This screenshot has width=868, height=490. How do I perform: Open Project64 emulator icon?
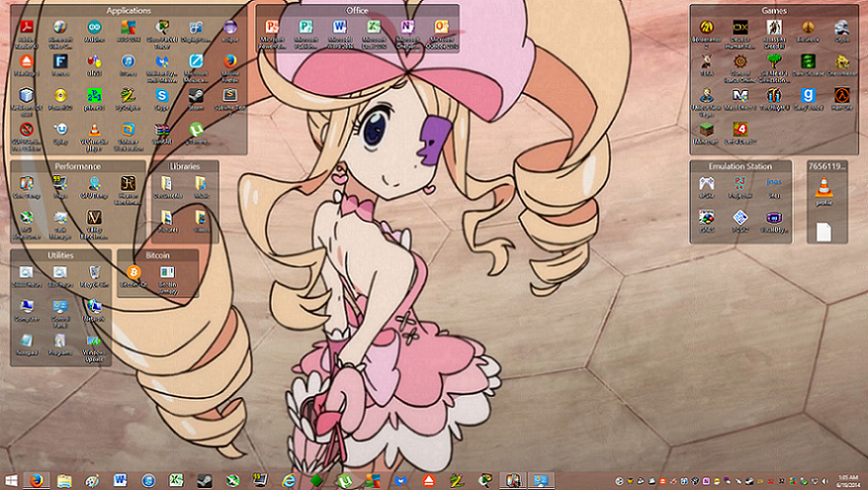[740, 183]
